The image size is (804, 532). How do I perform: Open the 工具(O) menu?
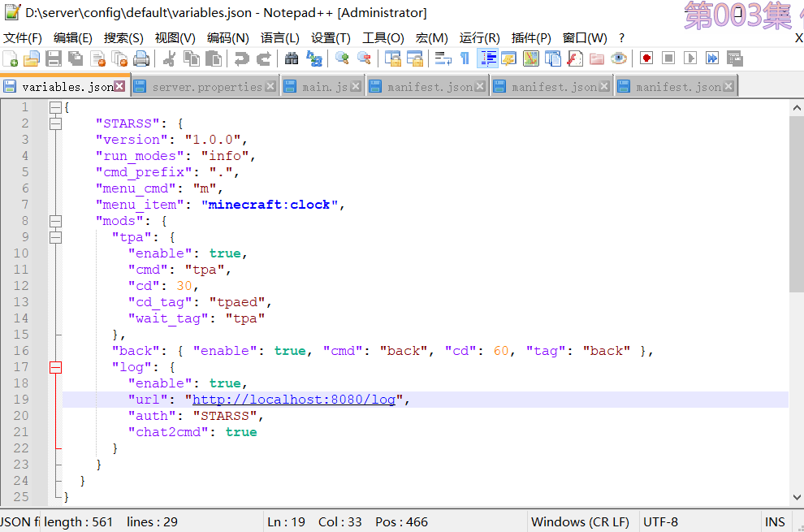383,38
